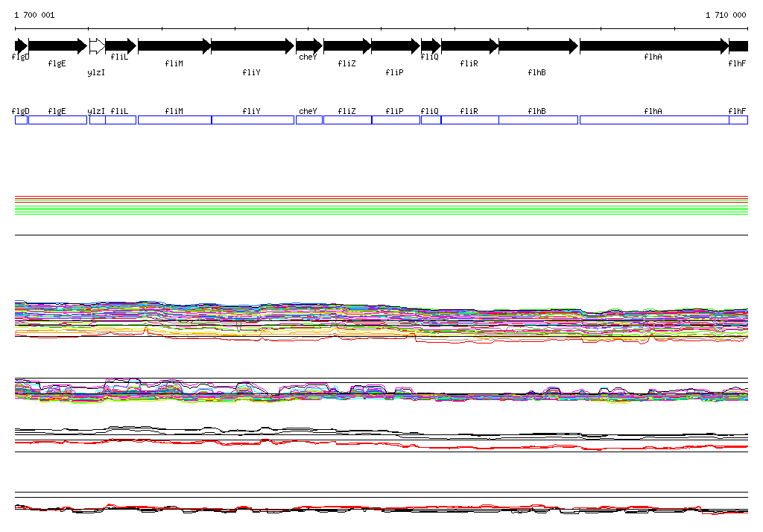Click the cheY label under the arrow
This screenshot has height=532, width=763.
click(308, 57)
